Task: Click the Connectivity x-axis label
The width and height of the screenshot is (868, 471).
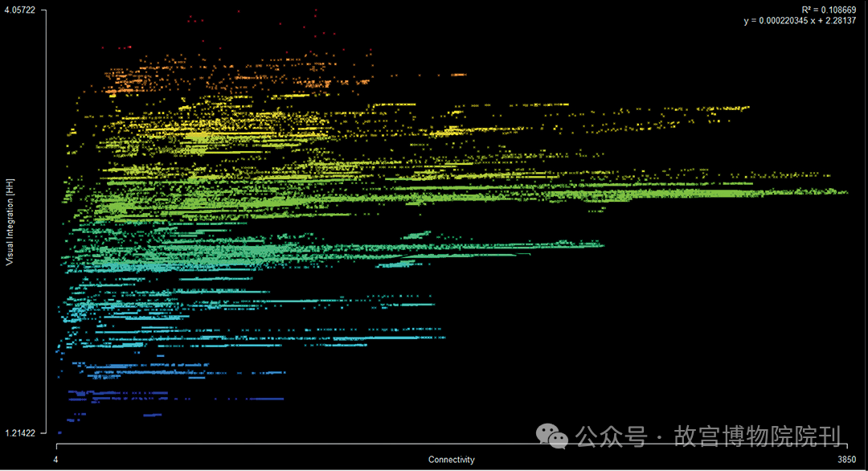Action: [451, 460]
